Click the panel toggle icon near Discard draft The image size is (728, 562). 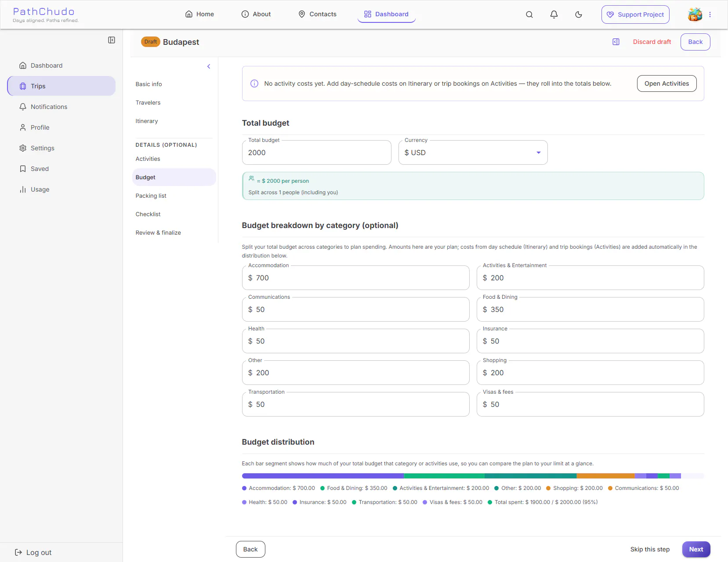tap(616, 42)
